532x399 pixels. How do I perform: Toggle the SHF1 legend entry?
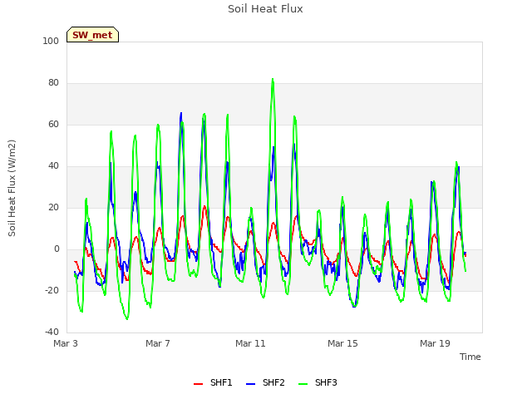click(x=213, y=382)
